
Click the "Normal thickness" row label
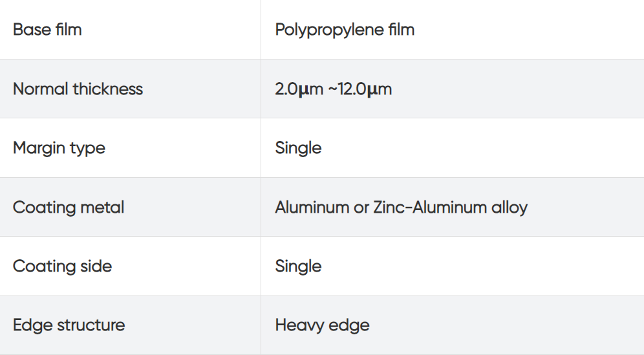[78, 89]
